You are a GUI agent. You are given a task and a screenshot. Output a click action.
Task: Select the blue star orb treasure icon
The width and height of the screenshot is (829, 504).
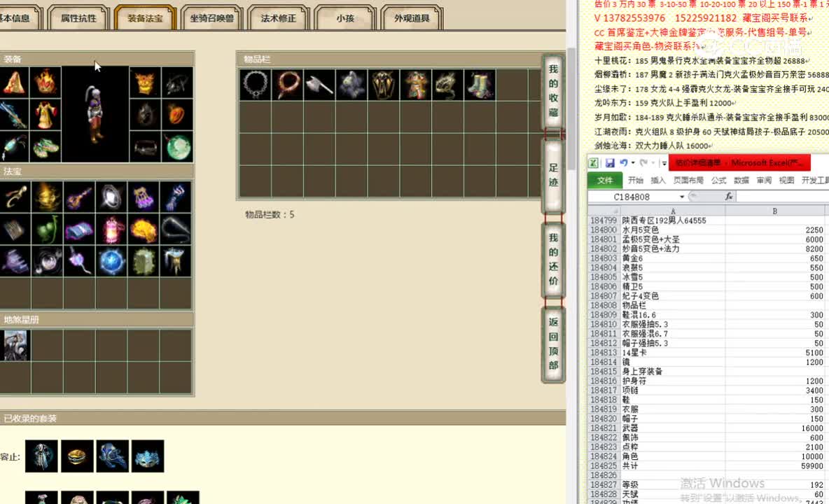tap(111, 261)
